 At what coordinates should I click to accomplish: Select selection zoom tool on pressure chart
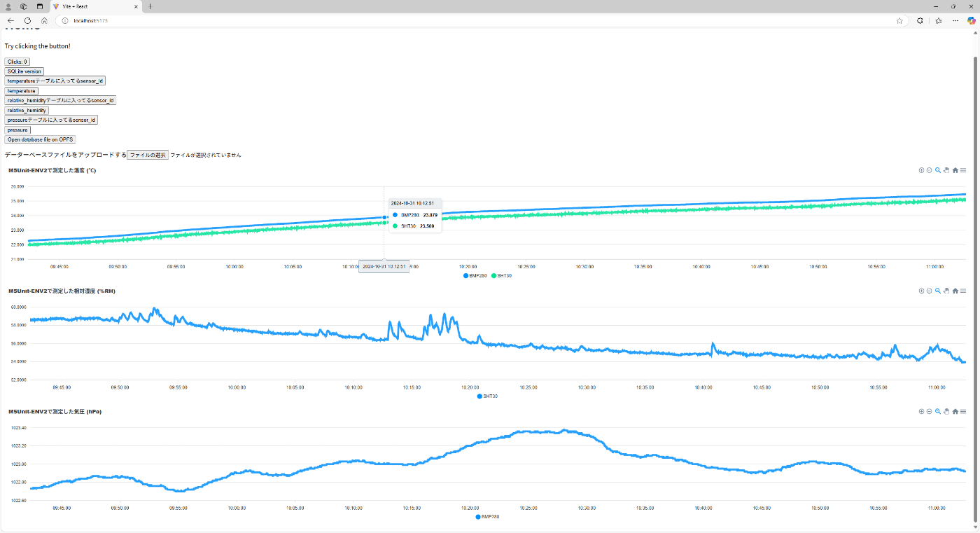(938, 411)
